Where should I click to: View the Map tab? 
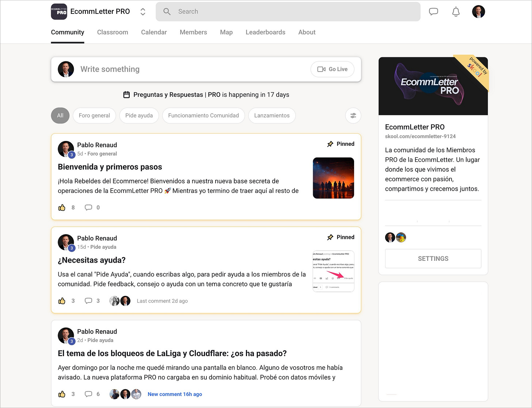click(226, 32)
